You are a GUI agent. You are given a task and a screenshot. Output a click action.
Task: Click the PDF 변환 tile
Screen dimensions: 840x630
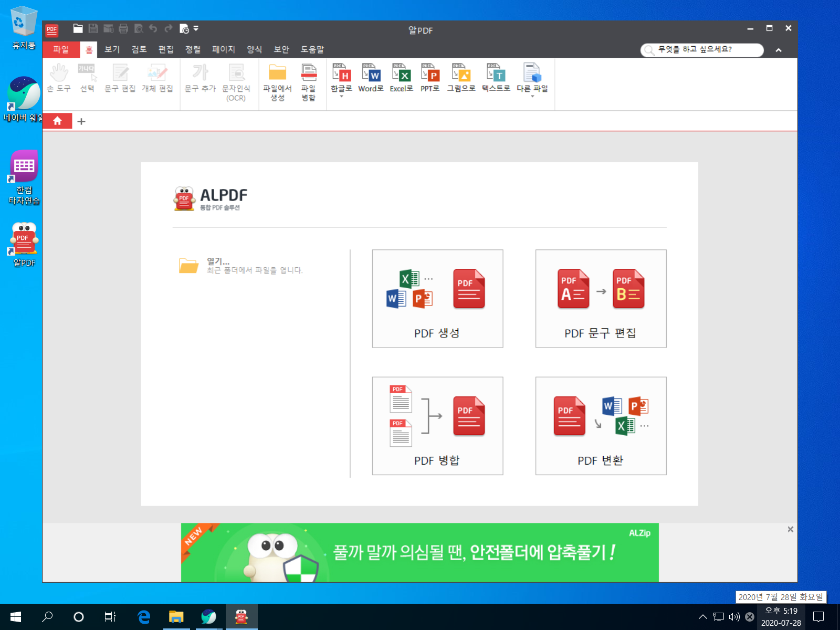coord(601,426)
